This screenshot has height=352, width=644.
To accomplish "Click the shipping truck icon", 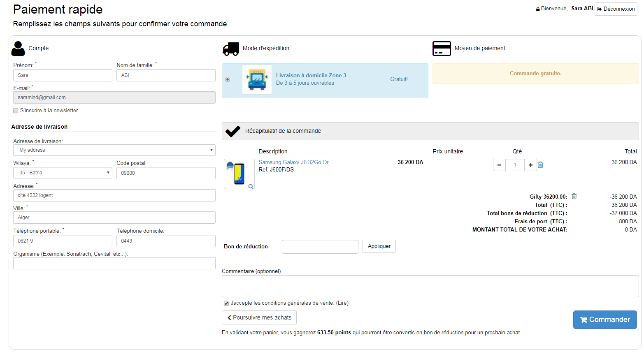I will click(x=231, y=49).
